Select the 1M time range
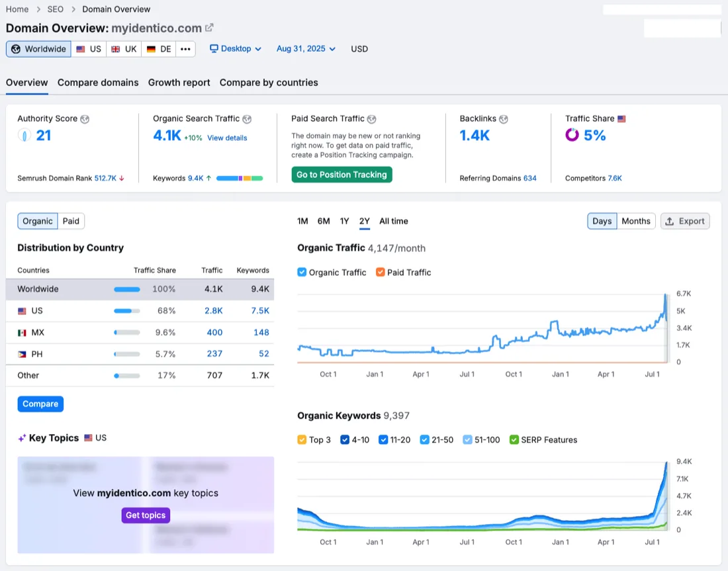The image size is (728, 571). click(x=302, y=221)
